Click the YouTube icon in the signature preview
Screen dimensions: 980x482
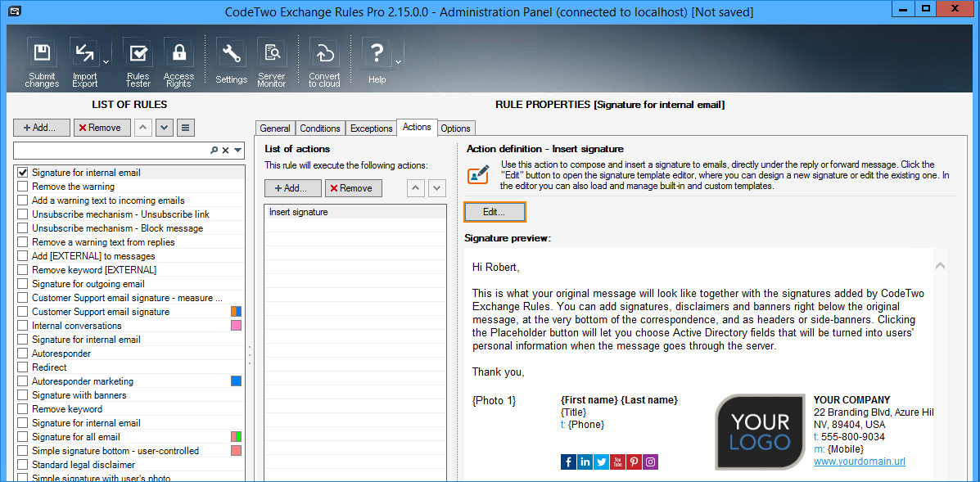[617, 462]
